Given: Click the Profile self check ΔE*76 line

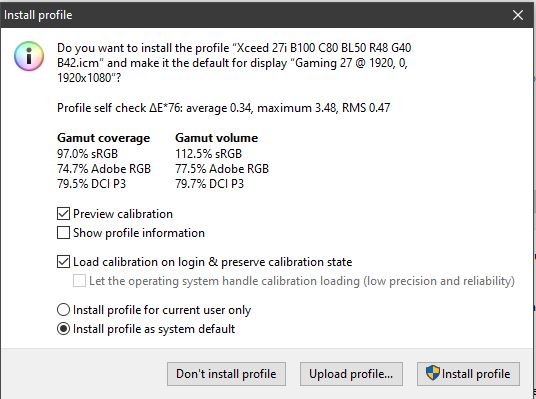Looking at the screenshot, I should (x=224, y=108).
